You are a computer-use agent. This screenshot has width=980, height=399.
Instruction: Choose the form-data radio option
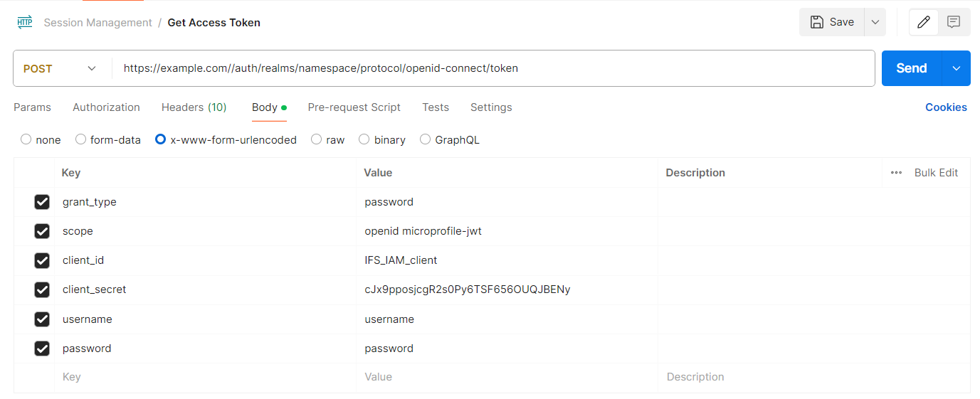pos(81,140)
